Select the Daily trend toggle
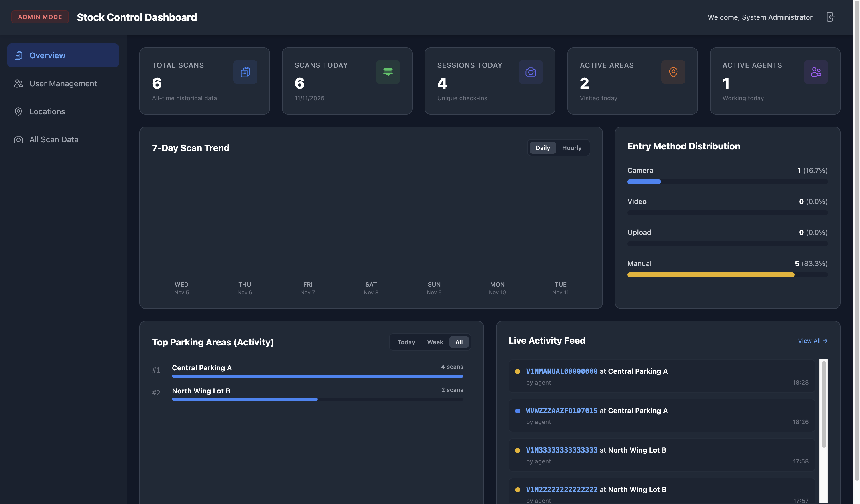The height and width of the screenshot is (504, 860). tap(542, 148)
